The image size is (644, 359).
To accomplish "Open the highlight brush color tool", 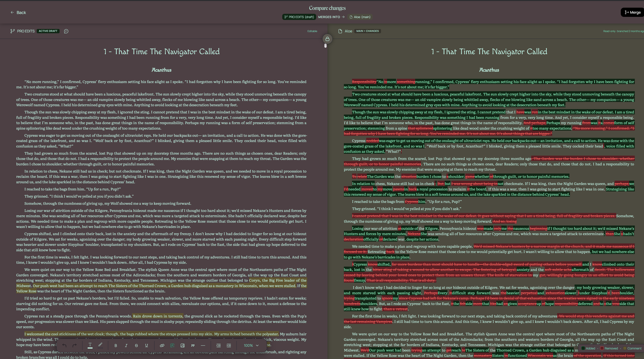I will click(x=100, y=346).
